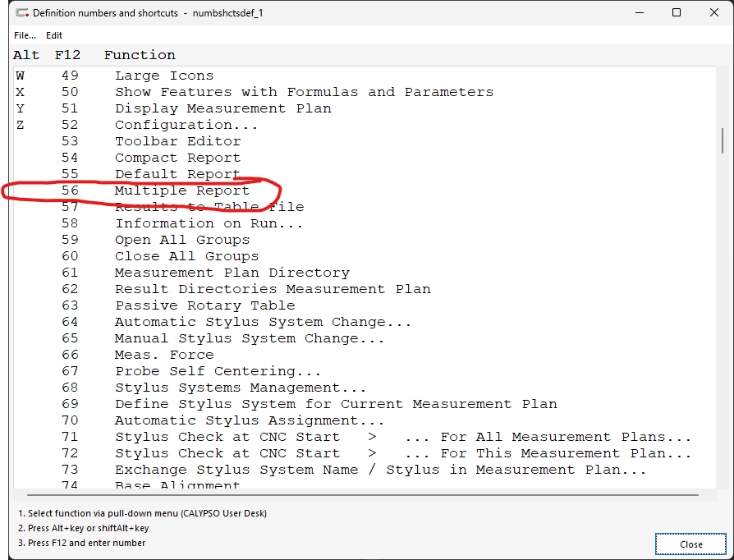Screen dimensions: 734x560
Task: Click Stylus Systems Management... entry
Action: click(240, 388)
